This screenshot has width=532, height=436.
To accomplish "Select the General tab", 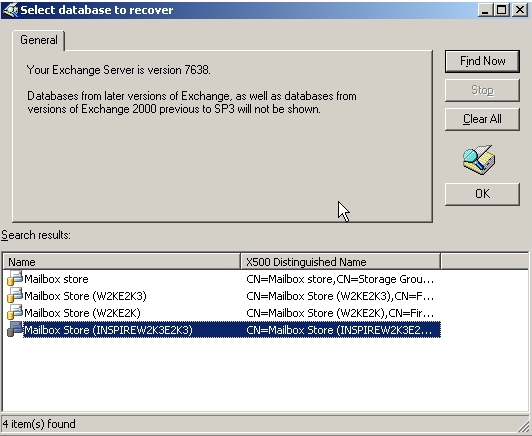I will click(x=39, y=40).
